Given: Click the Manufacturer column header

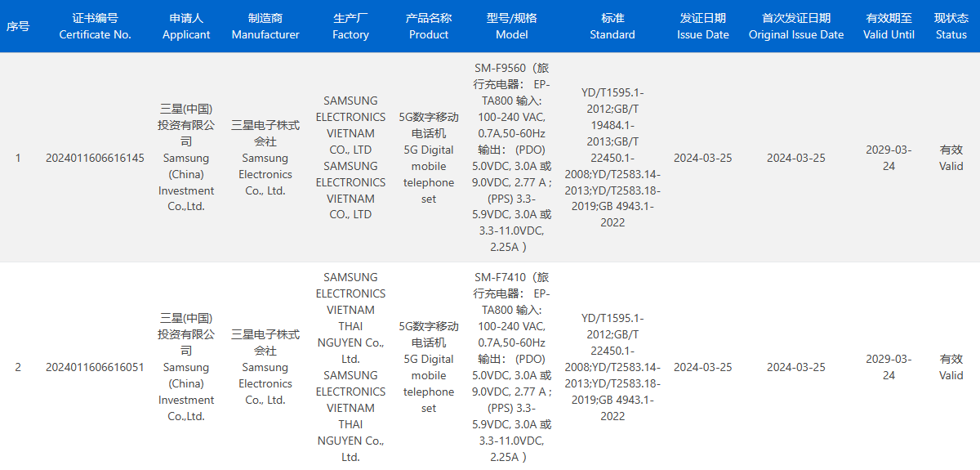Looking at the screenshot, I should tap(265, 26).
